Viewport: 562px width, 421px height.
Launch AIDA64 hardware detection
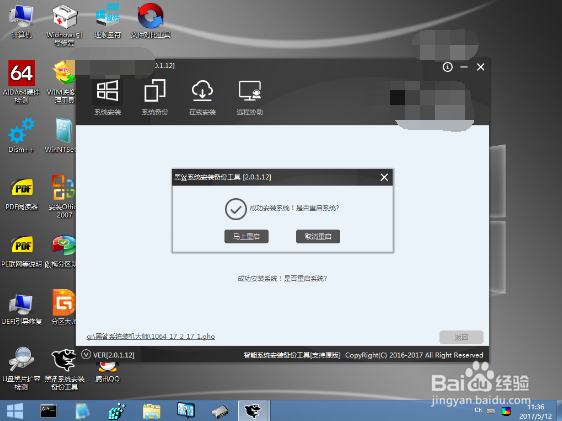pyautogui.click(x=22, y=82)
